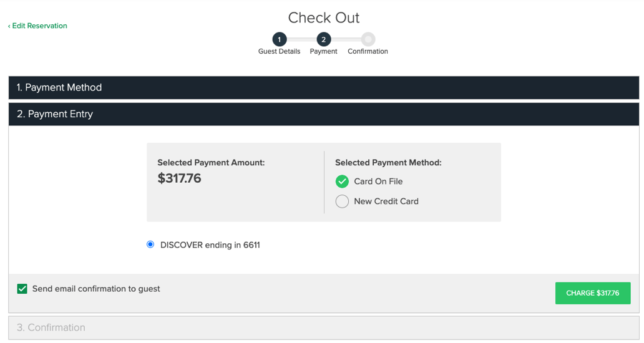Click the bold $317.76 payment amount

(179, 179)
